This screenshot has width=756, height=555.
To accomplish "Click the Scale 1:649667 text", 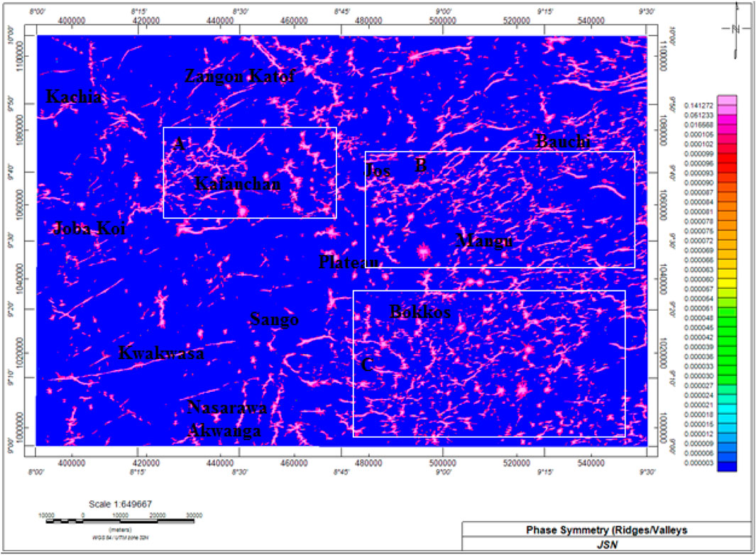I will [x=120, y=504].
